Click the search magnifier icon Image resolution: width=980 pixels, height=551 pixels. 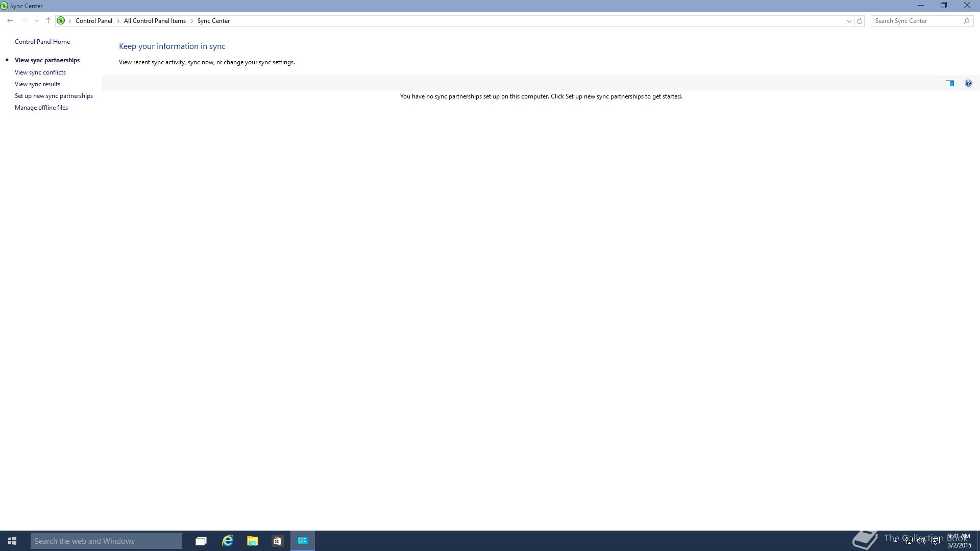(966, 21)
